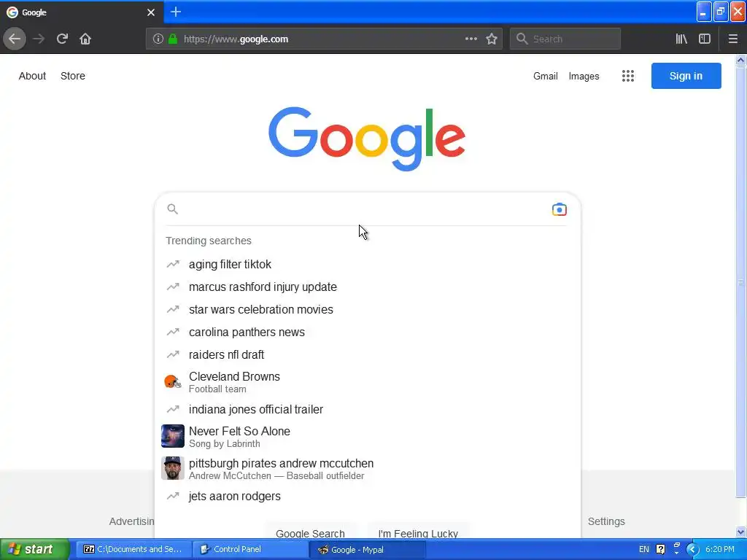This screenshot has height=560, width=747.
Task: Open the browser home page icon
Action: point(85,39)
